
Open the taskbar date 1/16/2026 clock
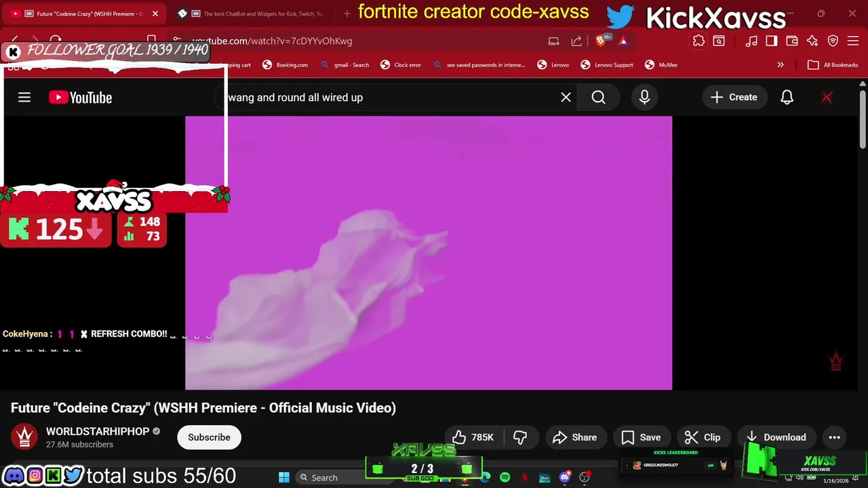pos(835,480)
